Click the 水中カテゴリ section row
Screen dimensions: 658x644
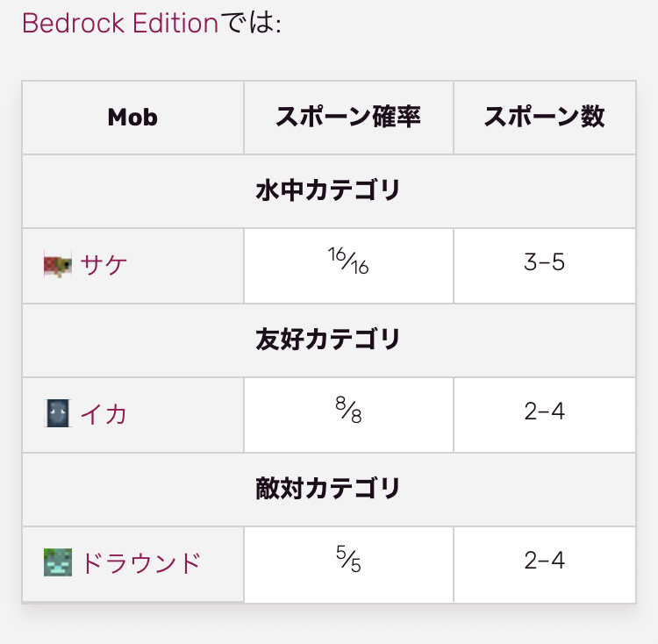click(328, 190)
